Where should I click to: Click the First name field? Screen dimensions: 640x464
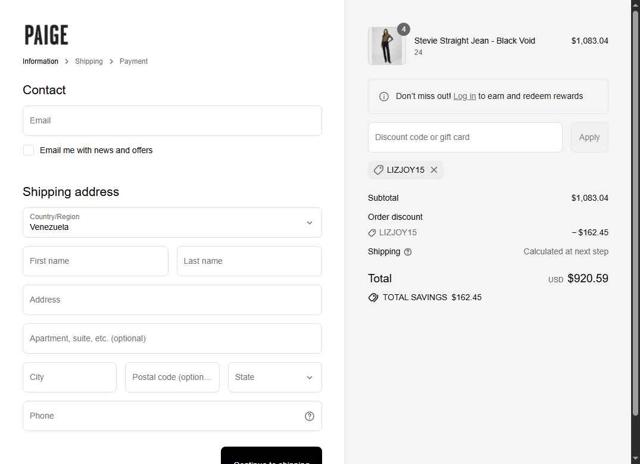[96, 261]
